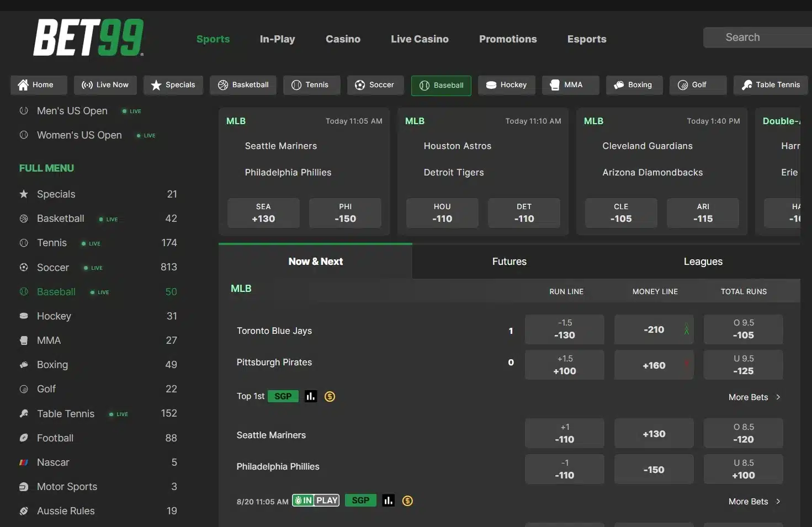Screen dimensions: 812x527
Task: Pick SEA +130 odds in featured card
Action: pyautogui.click(x=263, y=213)
